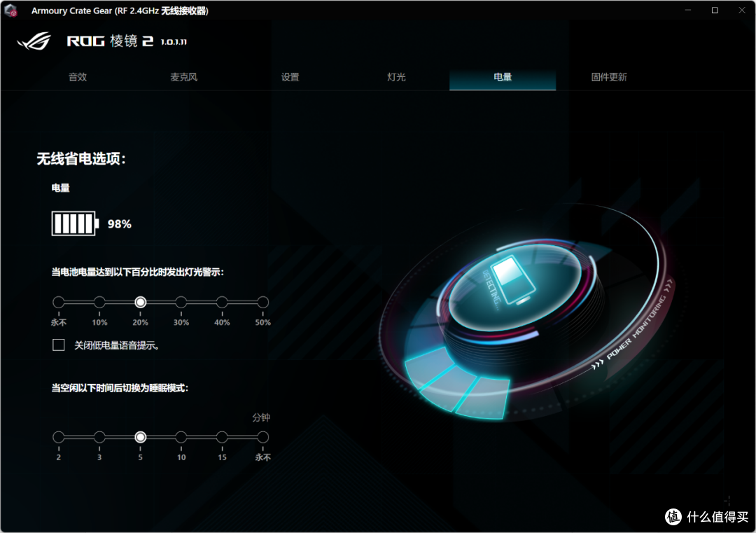This screenshot has width=756, height=533.
Task: Minimize the Armoury Crate Gear window
Action: click(x=688, y=10)
